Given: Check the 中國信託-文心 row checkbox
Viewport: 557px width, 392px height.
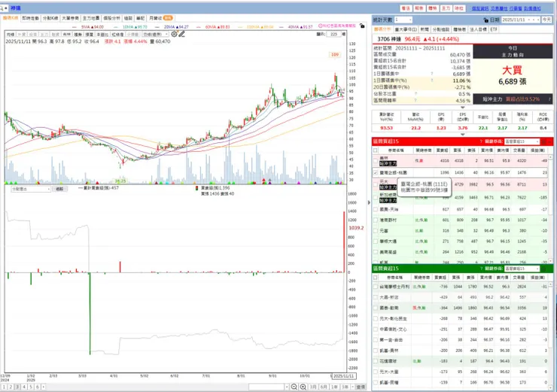Looking at the screenshot, I should pos(376,329).
